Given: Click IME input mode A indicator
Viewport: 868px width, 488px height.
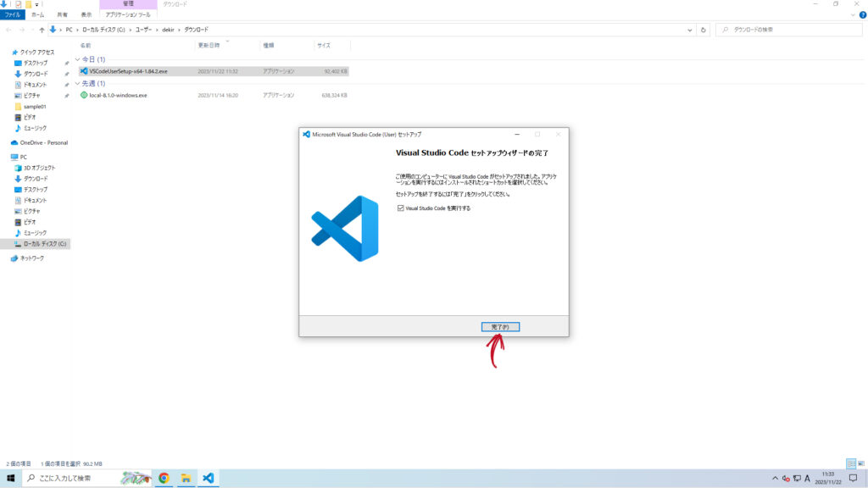Looking at the screenshot, I should tap(807, 479).
